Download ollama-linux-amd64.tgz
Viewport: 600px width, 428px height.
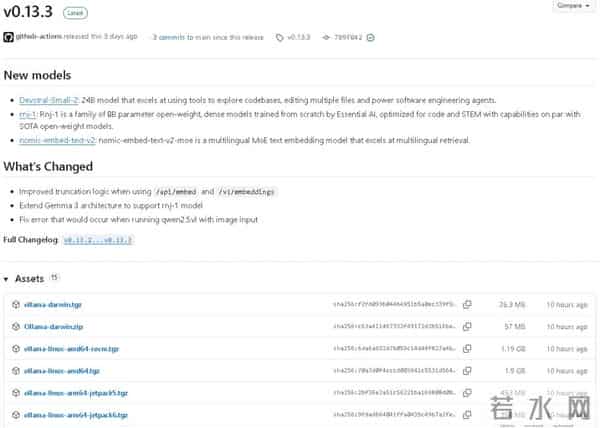click(x=62, y=371)
